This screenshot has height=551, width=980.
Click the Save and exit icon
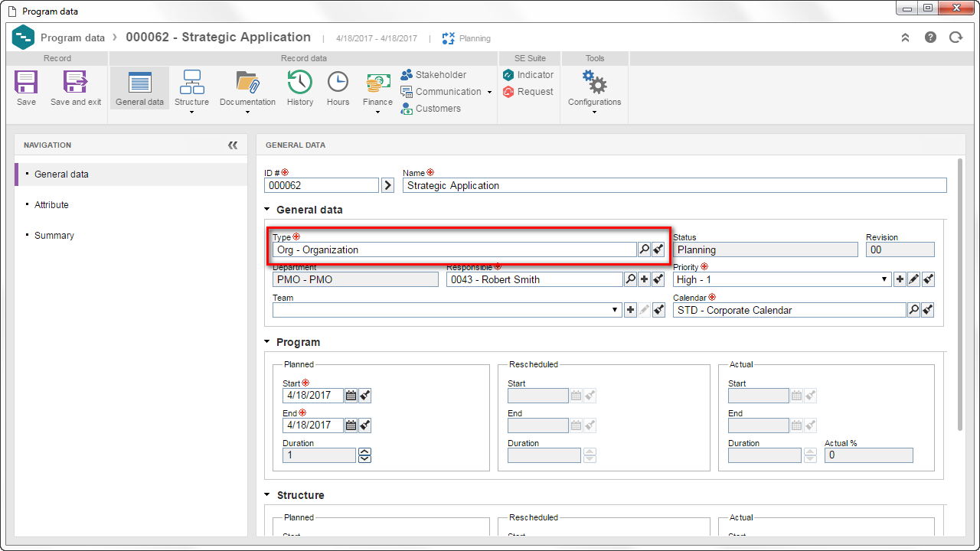(x=76, y=83)
